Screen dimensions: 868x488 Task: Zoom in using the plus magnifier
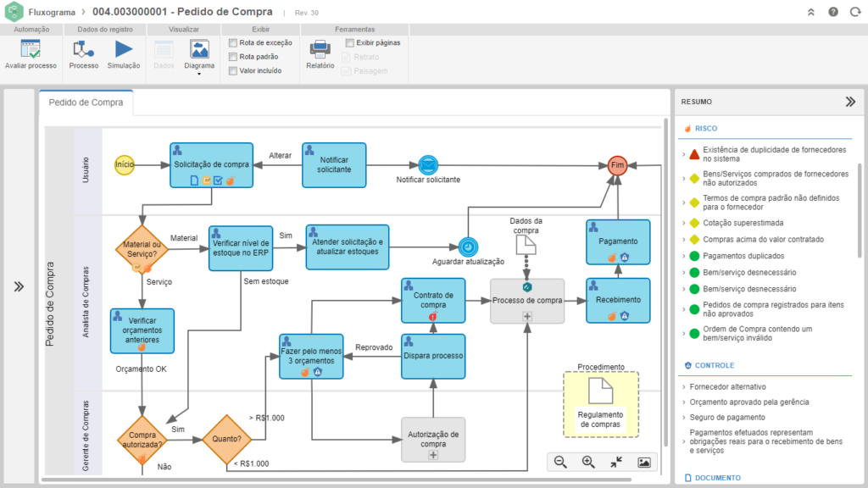click(588, 462)
